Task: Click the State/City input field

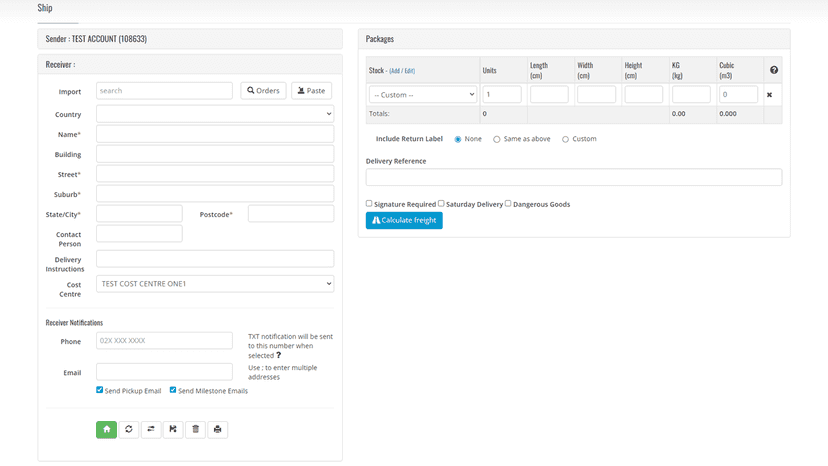Action: 139,214
